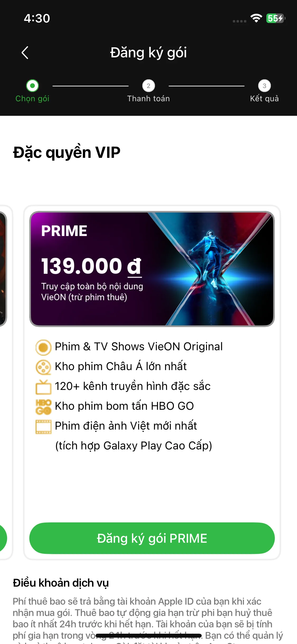Viewport: 297px width, 644px height.
Task: Tap the film strip icon for Vietnamese cinema
Action: click(43, 426)
